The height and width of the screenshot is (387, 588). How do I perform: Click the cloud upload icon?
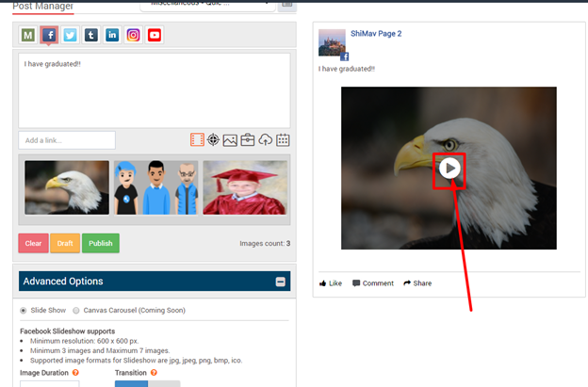[266, 140]
